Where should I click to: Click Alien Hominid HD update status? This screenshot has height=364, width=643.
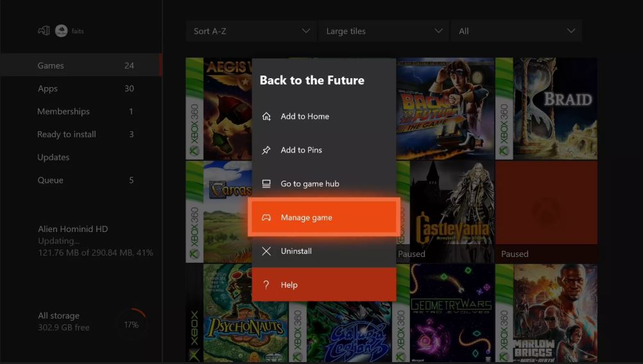[x=95, y=241]
